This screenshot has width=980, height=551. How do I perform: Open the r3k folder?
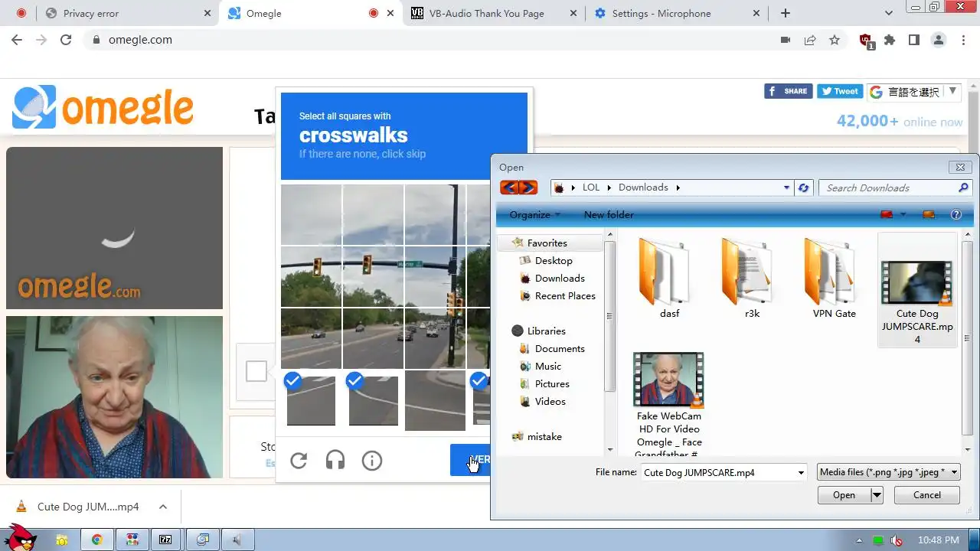point(752,279)
